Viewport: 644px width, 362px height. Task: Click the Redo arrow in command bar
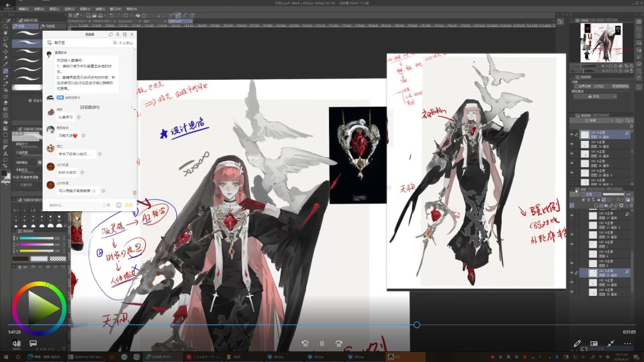click(118, 15)
